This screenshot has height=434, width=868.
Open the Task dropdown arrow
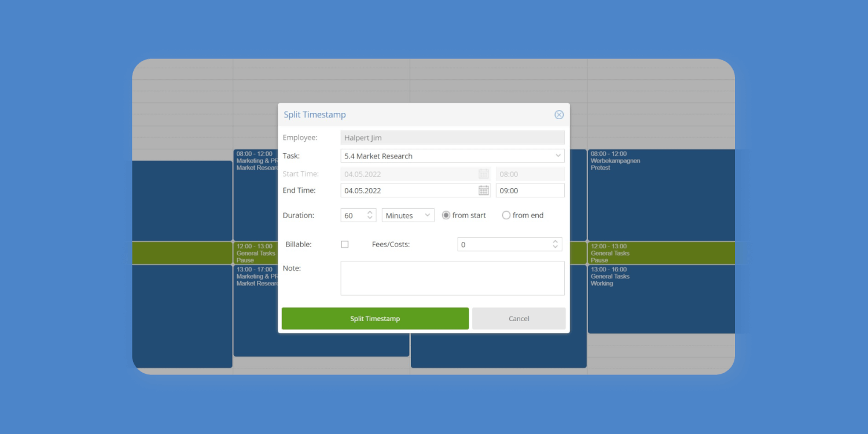pos(557,156)
